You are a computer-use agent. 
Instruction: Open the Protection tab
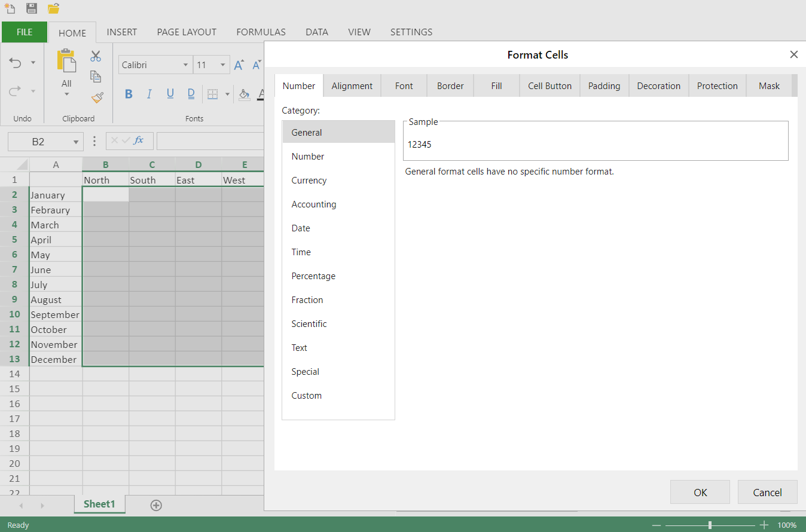point(718,85)
